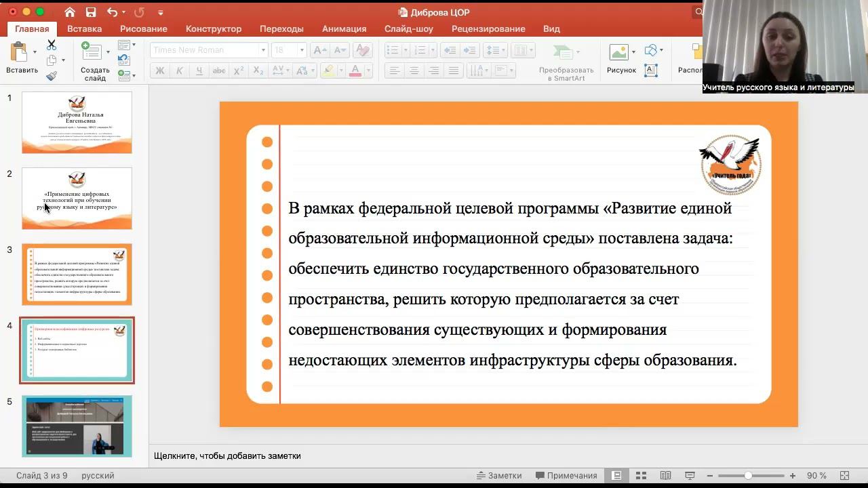
Task: Select the Format Painter brush icon
Action: (52, 76)
